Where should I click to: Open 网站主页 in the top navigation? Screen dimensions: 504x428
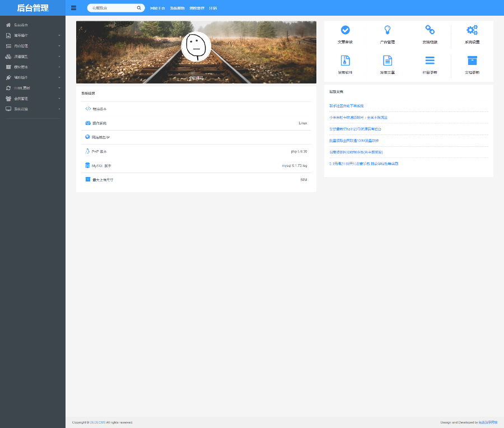tap(157, 8)
